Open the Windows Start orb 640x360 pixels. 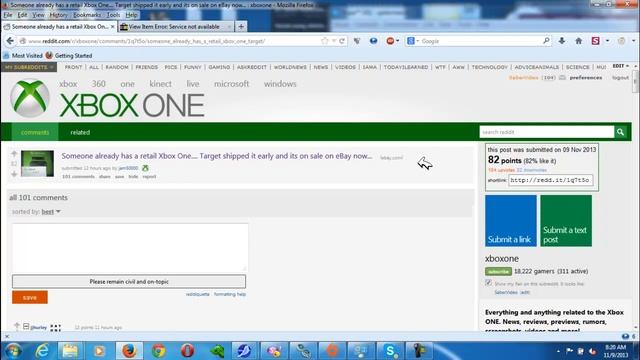(x=13, y=351)
